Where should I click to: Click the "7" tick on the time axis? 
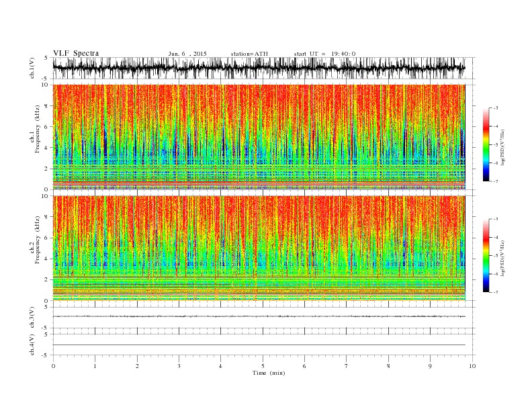(x=347, y=366)
